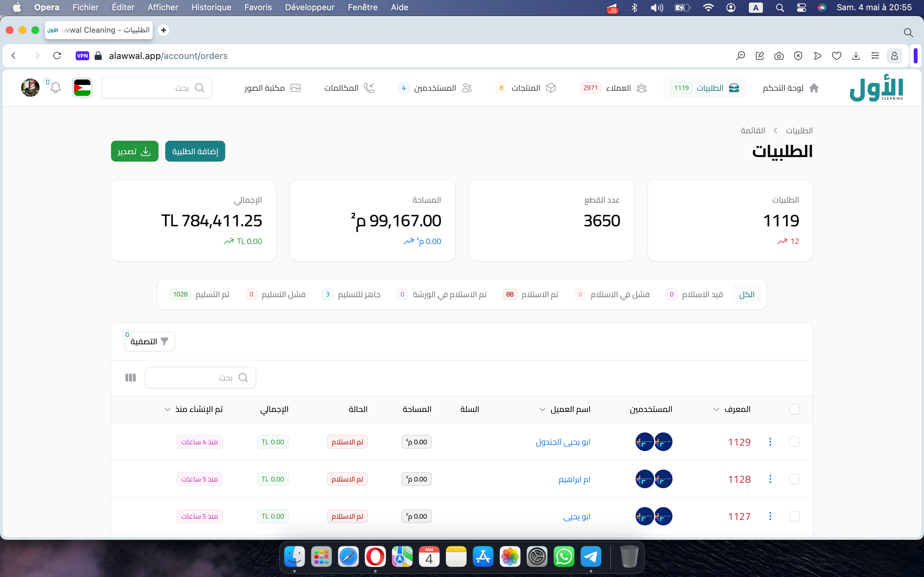Click the إضافة الطلبية button

195,152
